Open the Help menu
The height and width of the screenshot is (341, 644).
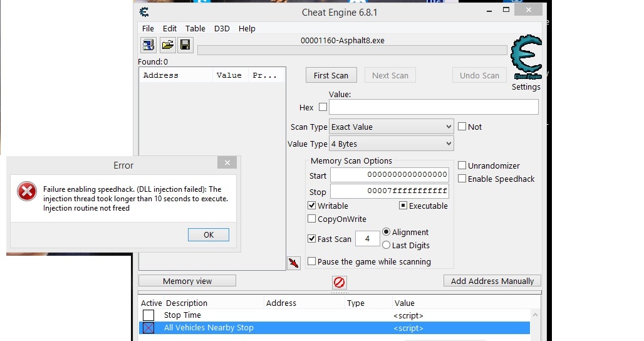click(x=247, y=28)
